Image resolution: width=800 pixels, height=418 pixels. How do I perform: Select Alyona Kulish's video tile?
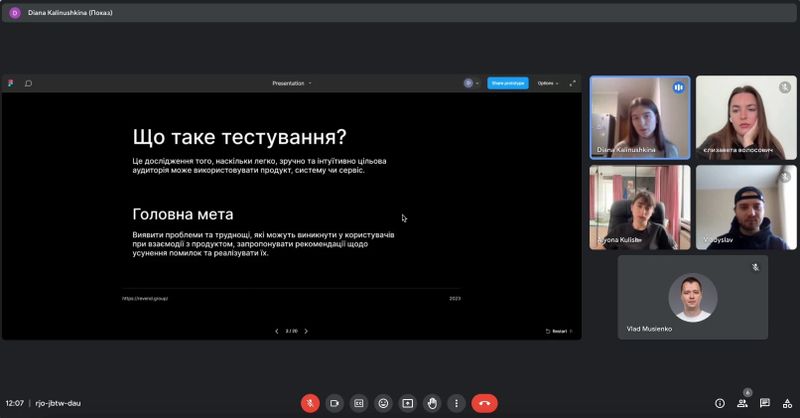(640, 207)
